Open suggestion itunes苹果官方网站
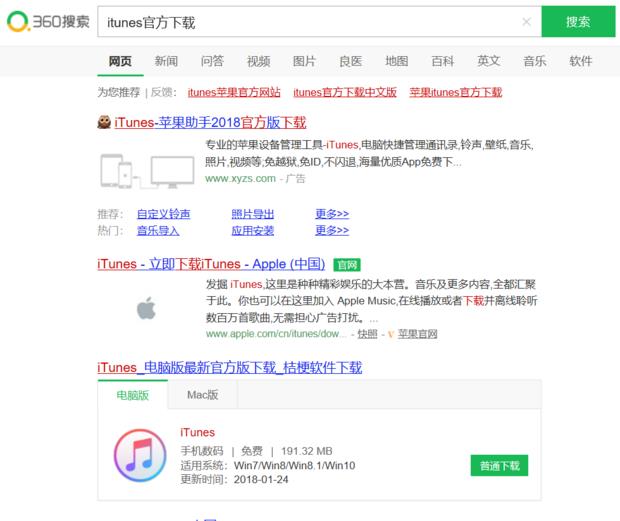620x521 pixels. tap(234, 92)
